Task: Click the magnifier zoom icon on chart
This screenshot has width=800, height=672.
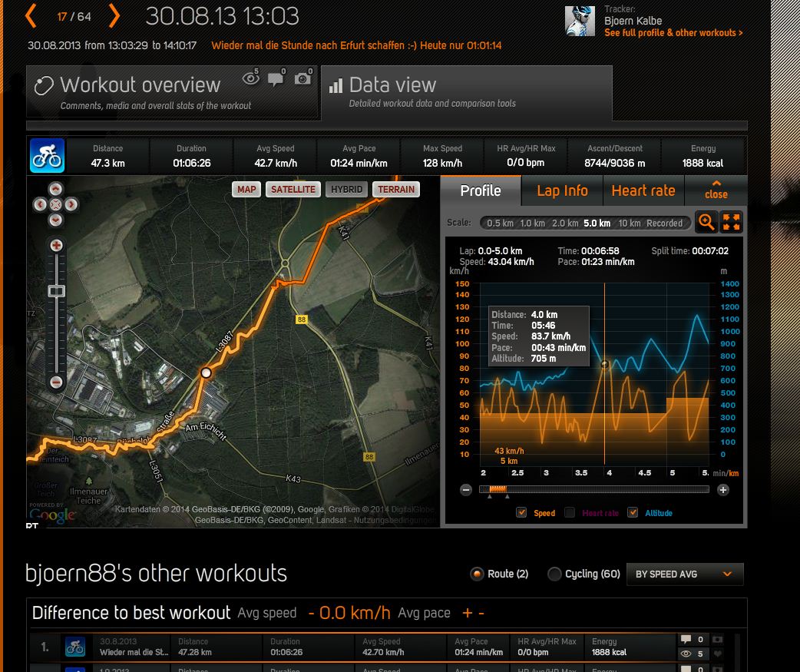Action: (x=706, y=222)
